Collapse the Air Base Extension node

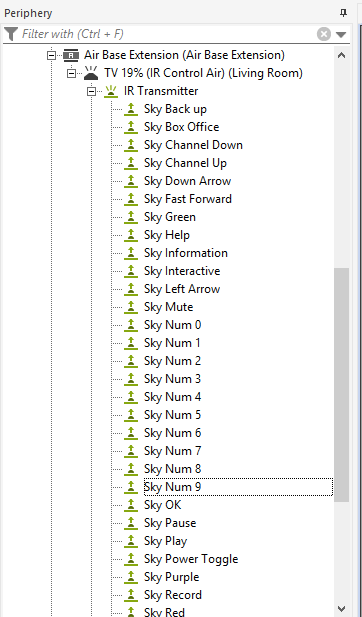(51, 55)
